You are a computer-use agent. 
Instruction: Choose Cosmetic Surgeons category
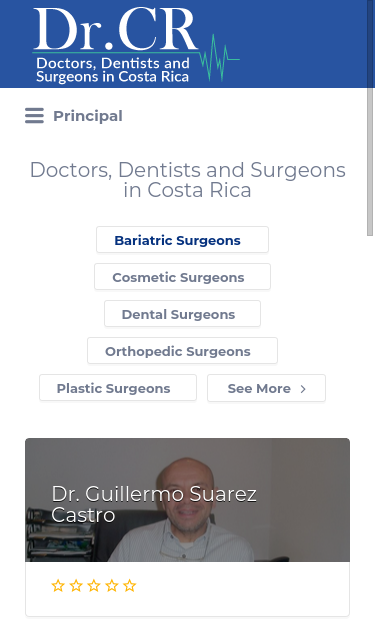[x=182, y=277]
